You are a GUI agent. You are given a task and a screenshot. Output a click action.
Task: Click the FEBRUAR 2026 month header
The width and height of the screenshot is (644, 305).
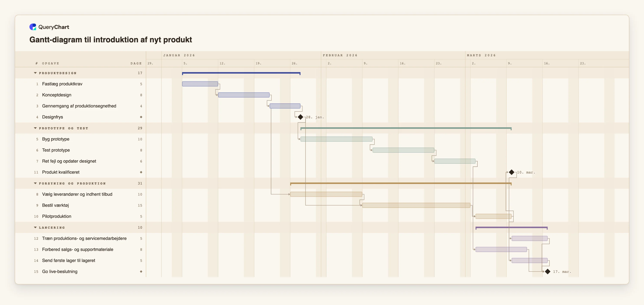(x=340, y=55)
